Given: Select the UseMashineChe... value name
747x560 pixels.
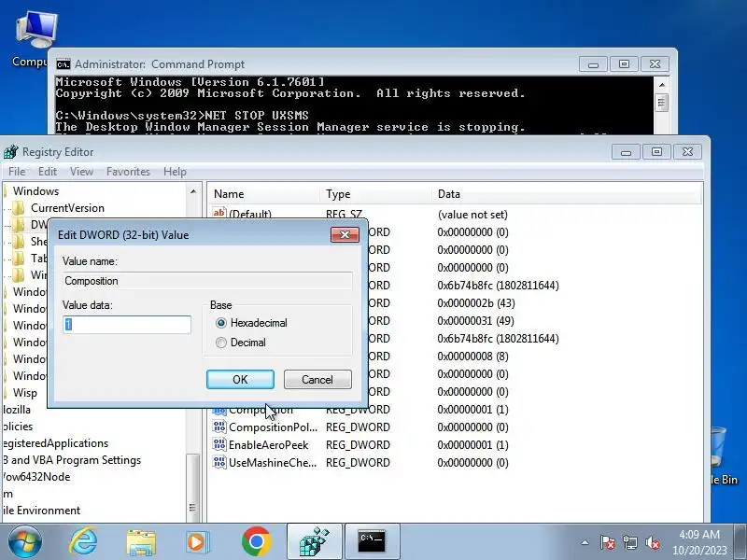Looking at the screenshot, I should click(x=273, y=462).
